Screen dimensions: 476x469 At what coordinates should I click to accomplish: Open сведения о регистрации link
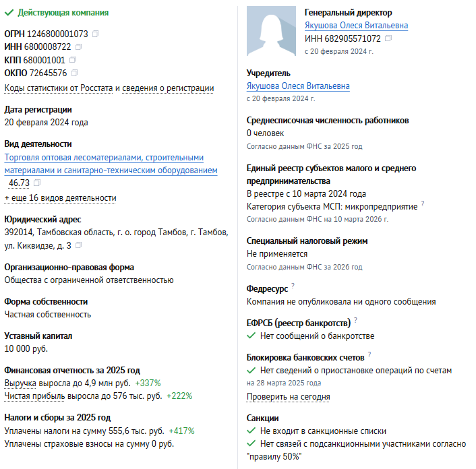168,88
